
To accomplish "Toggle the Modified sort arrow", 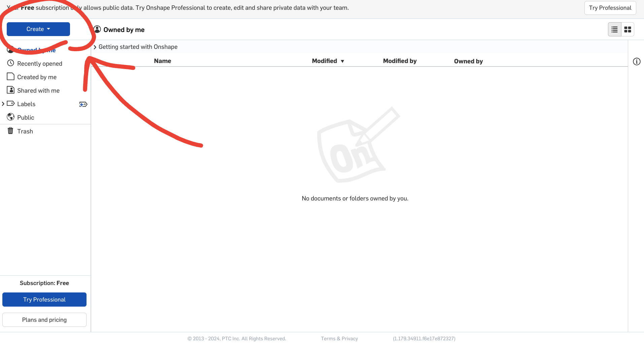I will 342,61.
